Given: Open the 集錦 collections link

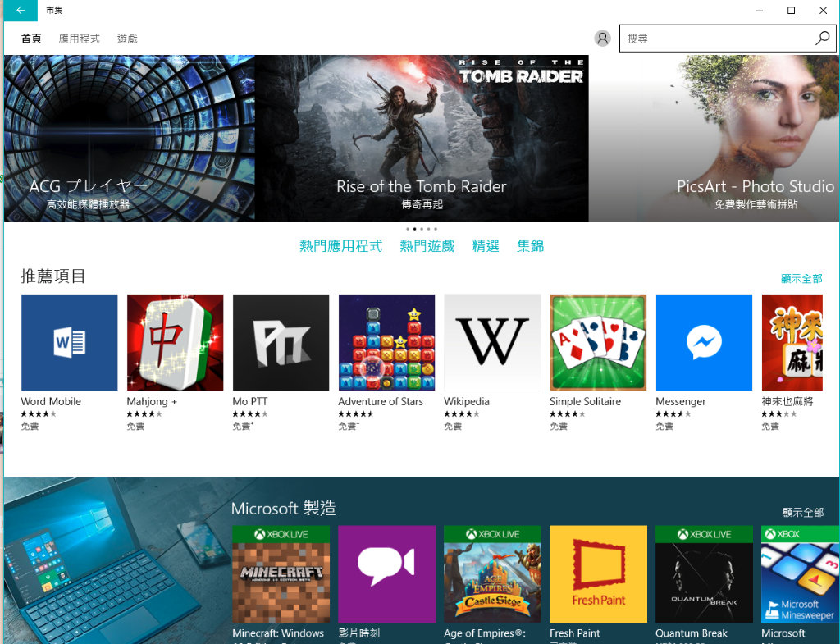Looking at the screenshot, I should (531, 246).
